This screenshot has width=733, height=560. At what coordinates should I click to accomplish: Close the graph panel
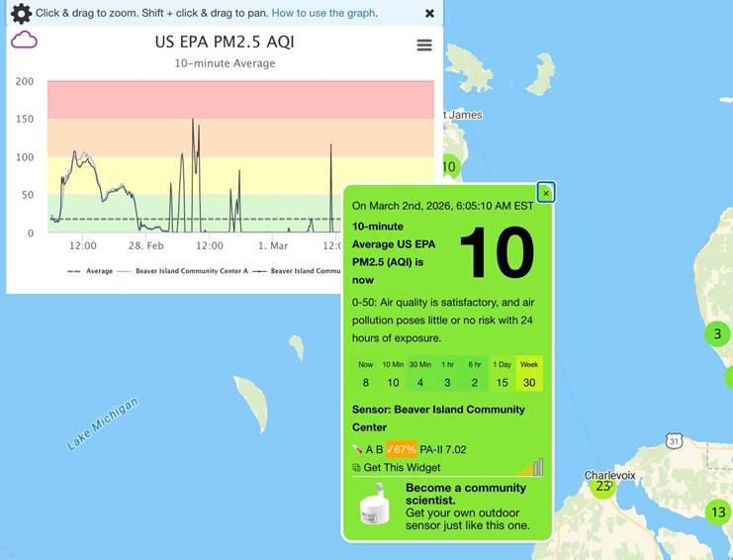tap(429, 13)
